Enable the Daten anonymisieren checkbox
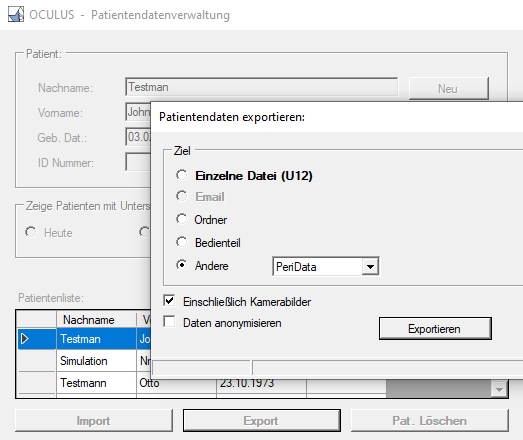Image resolution: width=523 pixels, height=440 pixels. click(169, 322)
